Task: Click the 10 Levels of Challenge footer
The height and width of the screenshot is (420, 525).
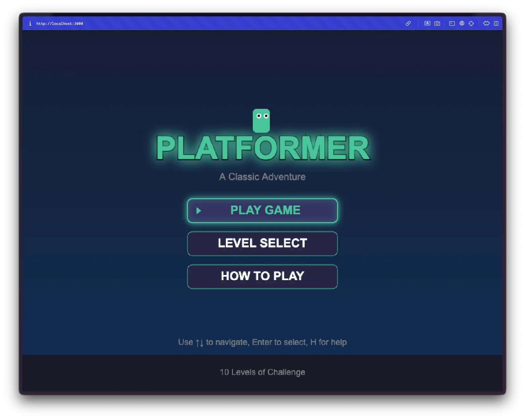Action: tap(262, 372)
